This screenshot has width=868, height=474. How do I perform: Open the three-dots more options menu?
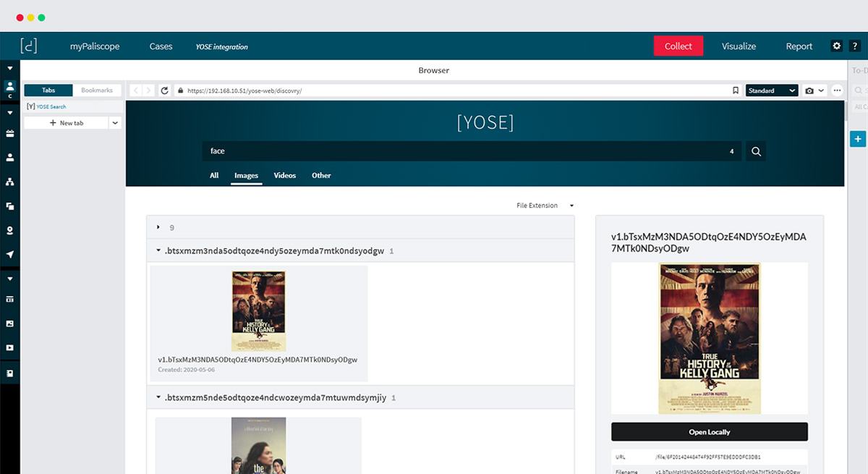pyautogui.click(x=837, y=90)
